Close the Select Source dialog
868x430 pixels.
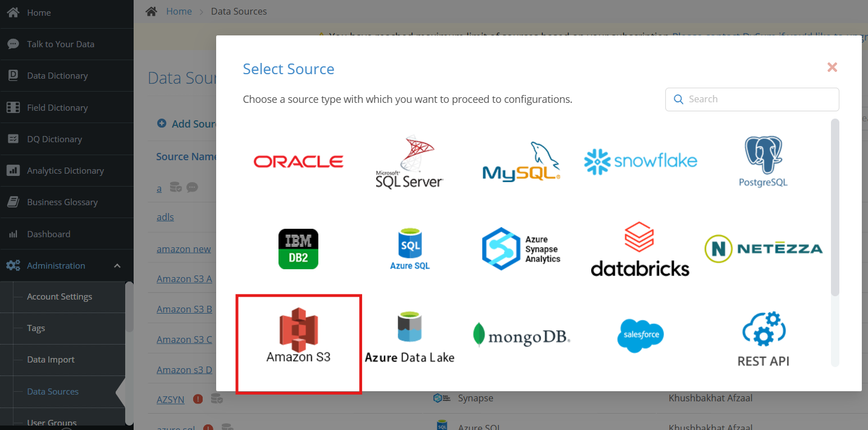[832, 67]
